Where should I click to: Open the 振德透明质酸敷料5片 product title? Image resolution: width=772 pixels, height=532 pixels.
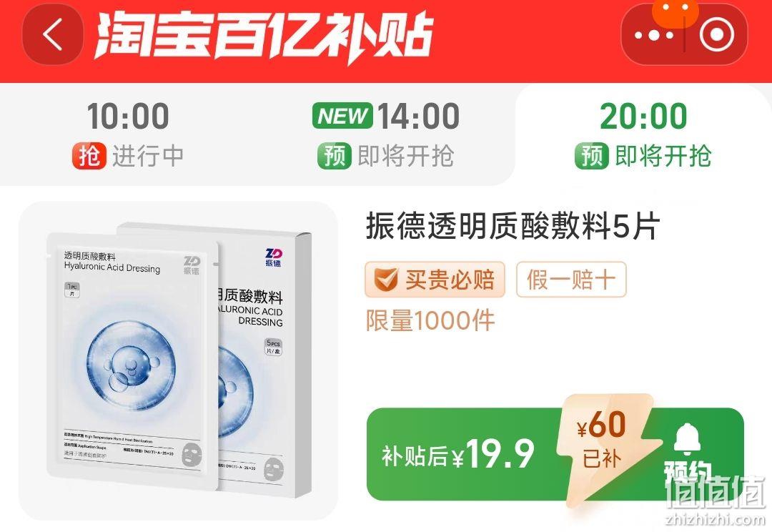click(x=513, y=227)
